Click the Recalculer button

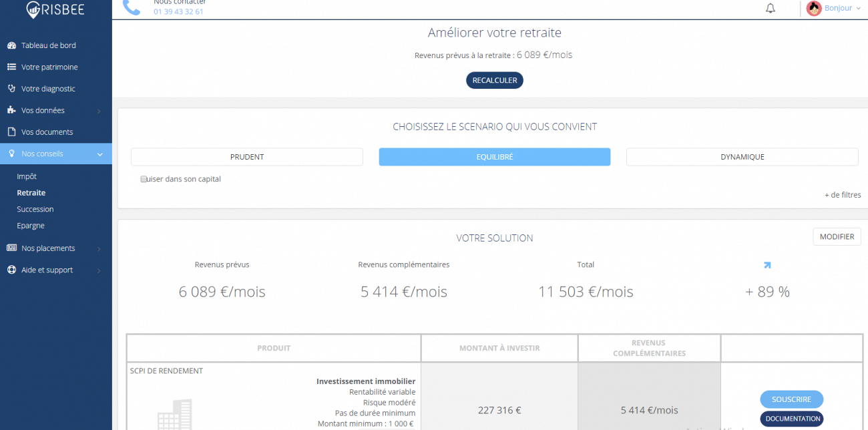494,80
